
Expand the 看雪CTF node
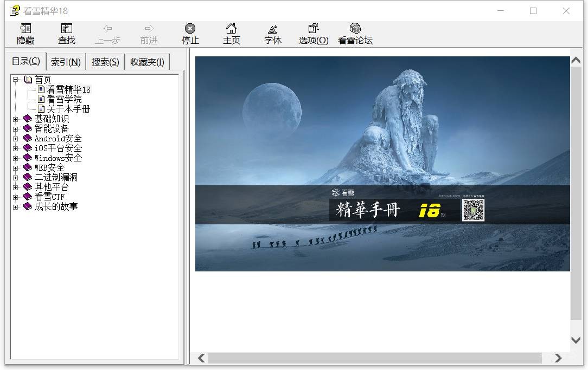pos(15,197)
